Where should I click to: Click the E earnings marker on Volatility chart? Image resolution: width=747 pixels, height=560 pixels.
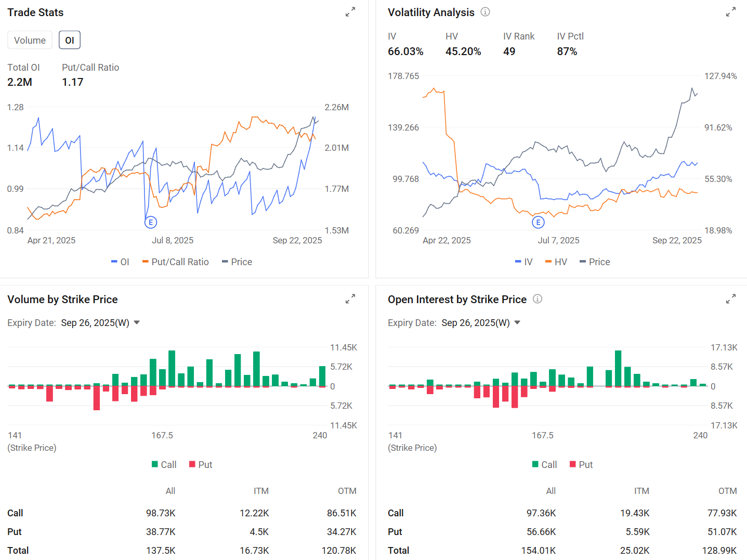539,222
